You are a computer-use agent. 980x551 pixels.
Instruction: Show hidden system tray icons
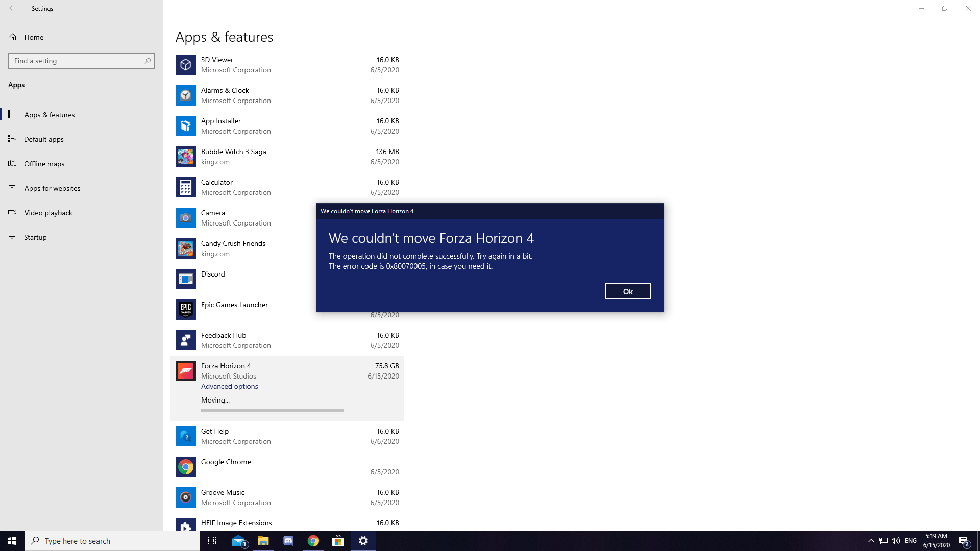(x=871, y=541)
